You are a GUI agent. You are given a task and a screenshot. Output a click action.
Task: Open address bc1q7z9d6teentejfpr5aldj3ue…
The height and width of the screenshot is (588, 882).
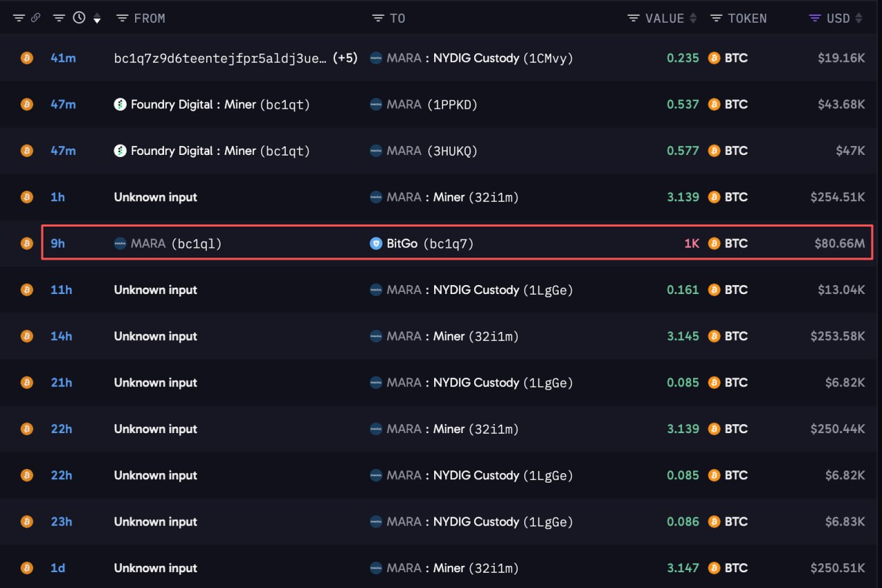(220, 58)
